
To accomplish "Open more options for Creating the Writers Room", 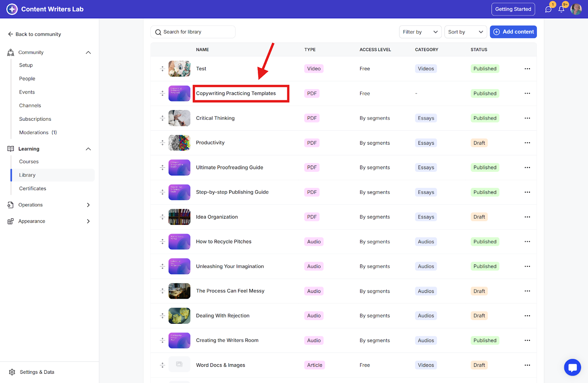I will 527,340.
